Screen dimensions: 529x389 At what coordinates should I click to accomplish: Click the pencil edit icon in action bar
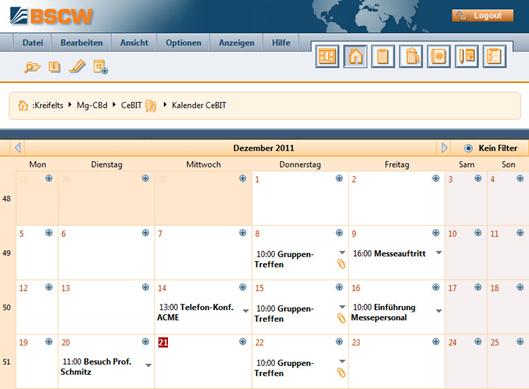(x=77, y=66)
